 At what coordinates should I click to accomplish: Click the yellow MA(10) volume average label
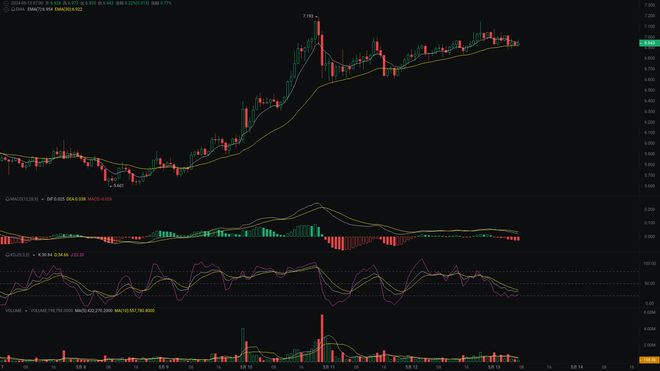(135, 311)
